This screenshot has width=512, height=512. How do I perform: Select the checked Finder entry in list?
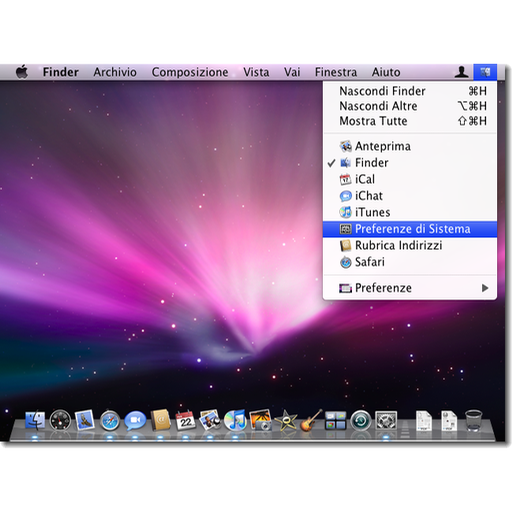[x=410, y=163]
